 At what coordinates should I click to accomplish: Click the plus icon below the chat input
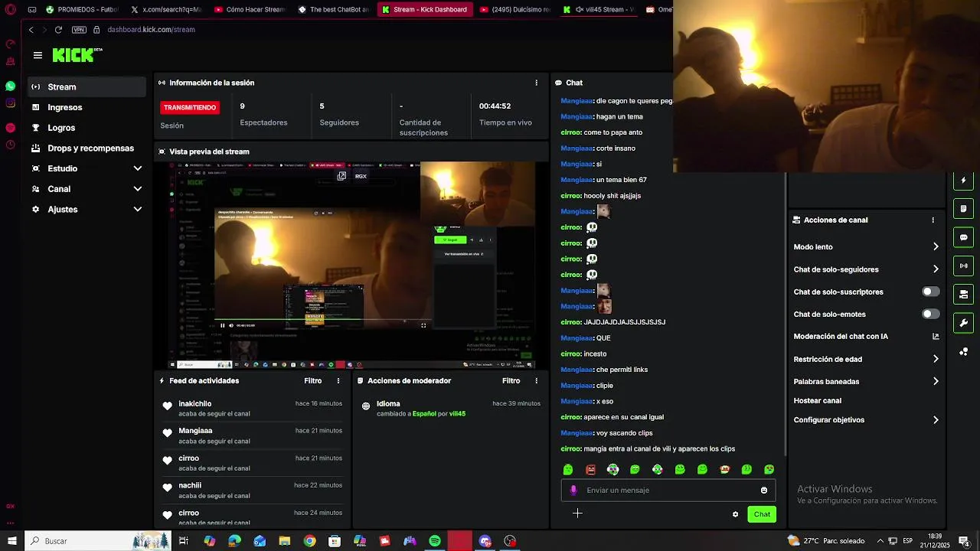(577, 513)
